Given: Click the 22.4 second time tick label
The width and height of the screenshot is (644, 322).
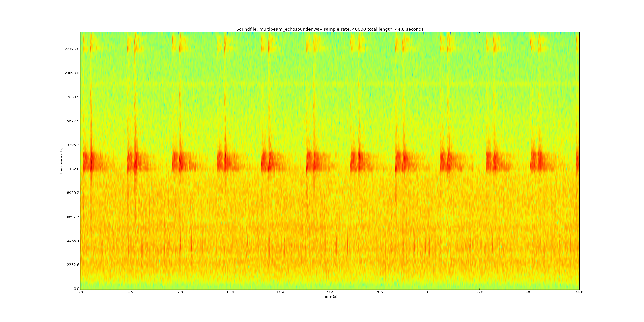Looking at the screenshot, I should point(330,292).
